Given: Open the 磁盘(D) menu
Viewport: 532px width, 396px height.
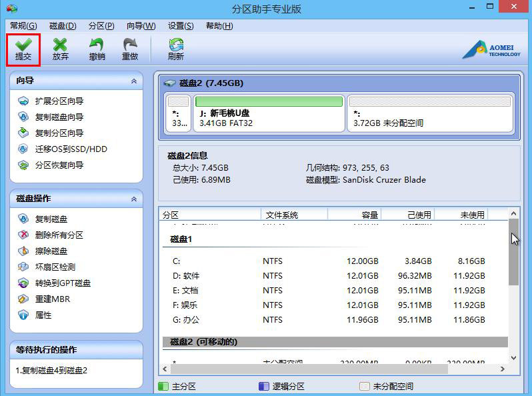Looking at the screenshot, I should pyautogui.click(x=63, y=26).
